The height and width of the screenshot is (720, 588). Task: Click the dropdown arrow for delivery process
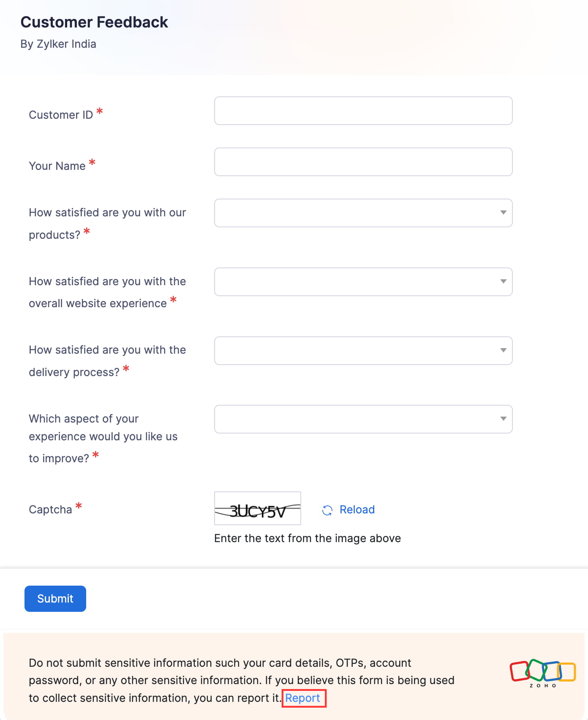(x=503, y=350)
